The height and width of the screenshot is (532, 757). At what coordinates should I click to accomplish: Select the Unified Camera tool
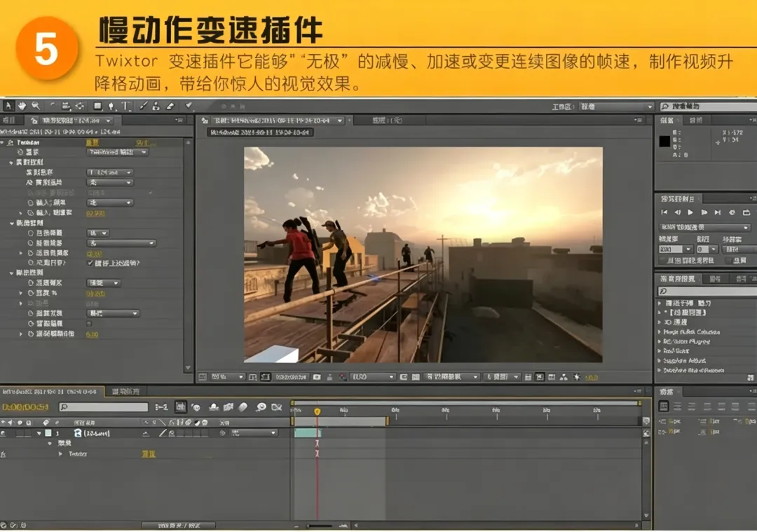click(x=66, y=106)
